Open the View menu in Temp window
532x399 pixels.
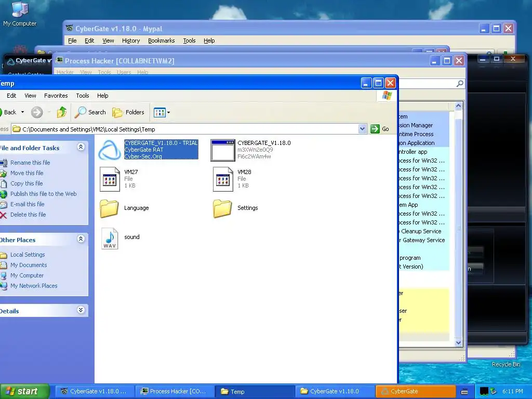[30, 96]
